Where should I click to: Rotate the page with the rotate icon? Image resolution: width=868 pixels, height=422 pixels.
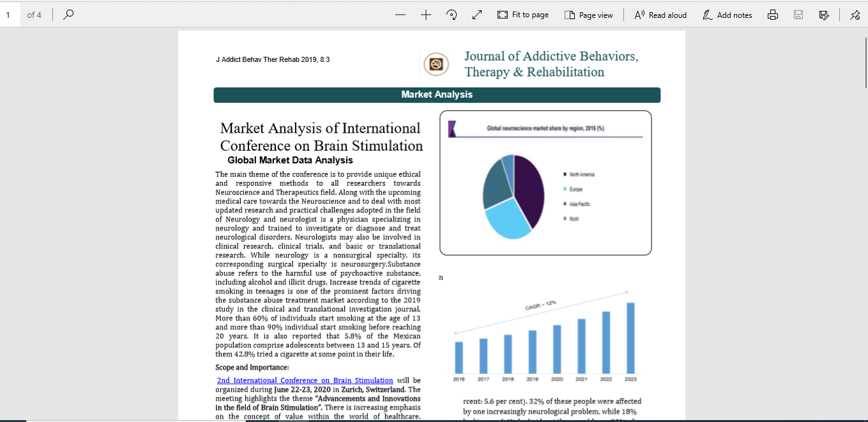pyautogui.click(x=452, y=15)
